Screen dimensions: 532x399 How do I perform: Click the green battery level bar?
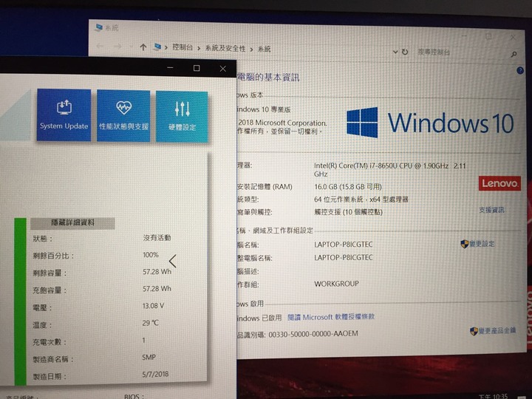pyautogui.click(x=21, y=301)
